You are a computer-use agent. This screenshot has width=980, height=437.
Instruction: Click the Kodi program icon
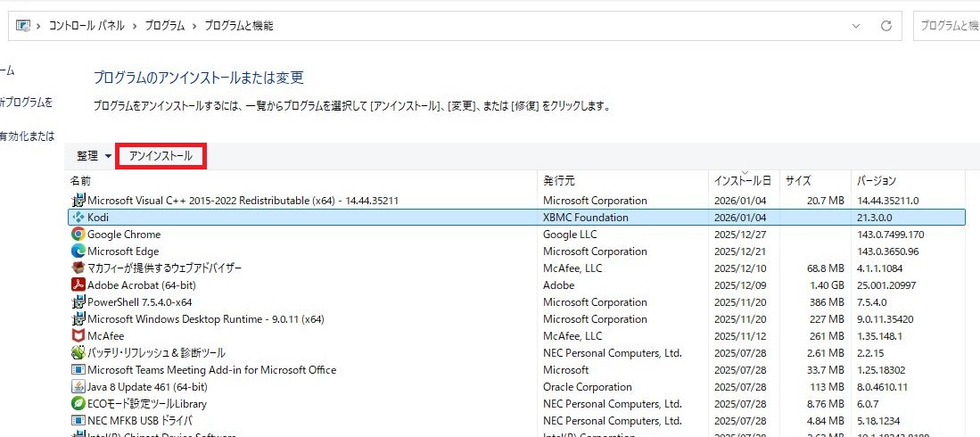78,218
